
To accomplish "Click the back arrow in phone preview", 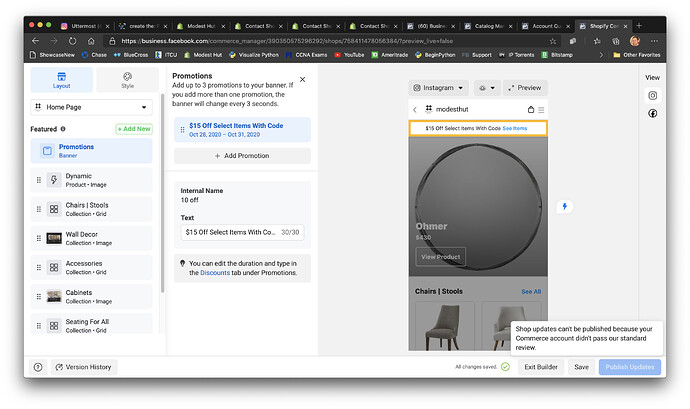I will 415,109.
